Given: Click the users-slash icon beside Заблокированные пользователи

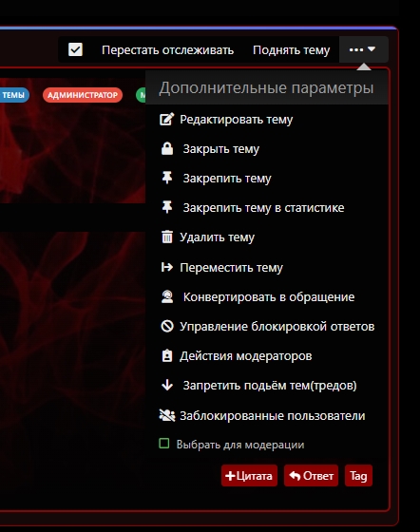Looking at the screenshot, I should [167, 415].
